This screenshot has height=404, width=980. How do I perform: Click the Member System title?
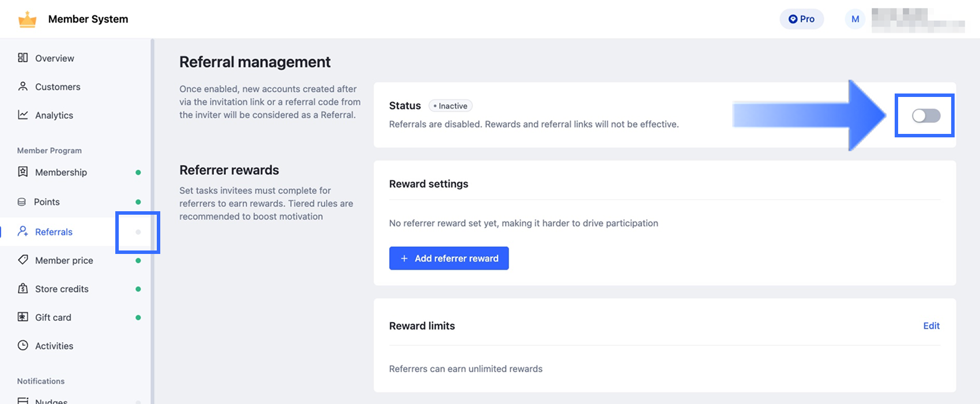point(88,19)
